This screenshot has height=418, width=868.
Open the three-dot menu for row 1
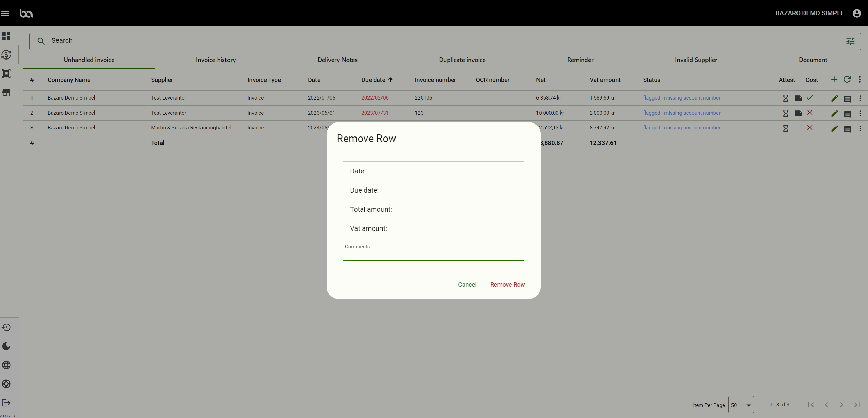pos(860,99)
